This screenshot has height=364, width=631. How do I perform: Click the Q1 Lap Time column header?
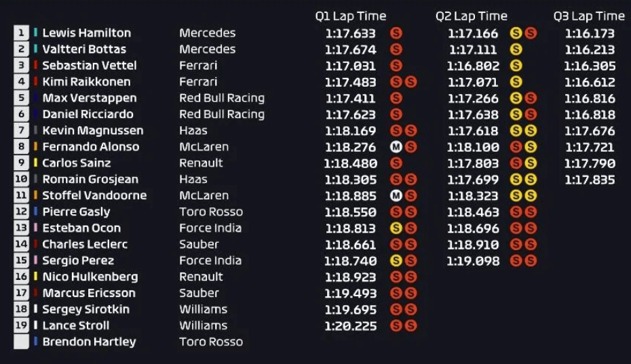[x=350, y=16]
